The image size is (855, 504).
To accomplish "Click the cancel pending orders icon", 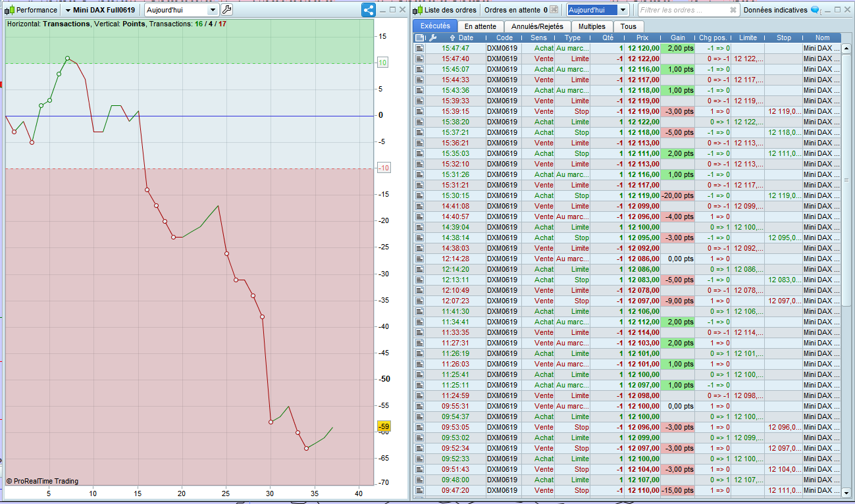I will pyautogui.click(x=554, y=10).
